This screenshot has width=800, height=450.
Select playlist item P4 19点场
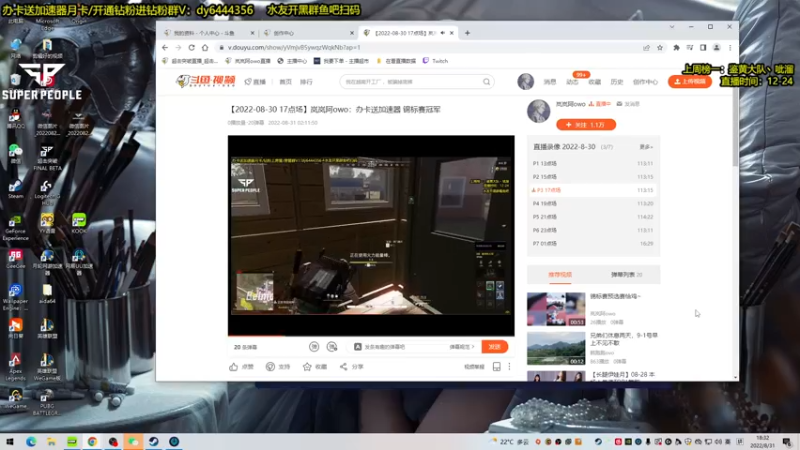[593, 203]
